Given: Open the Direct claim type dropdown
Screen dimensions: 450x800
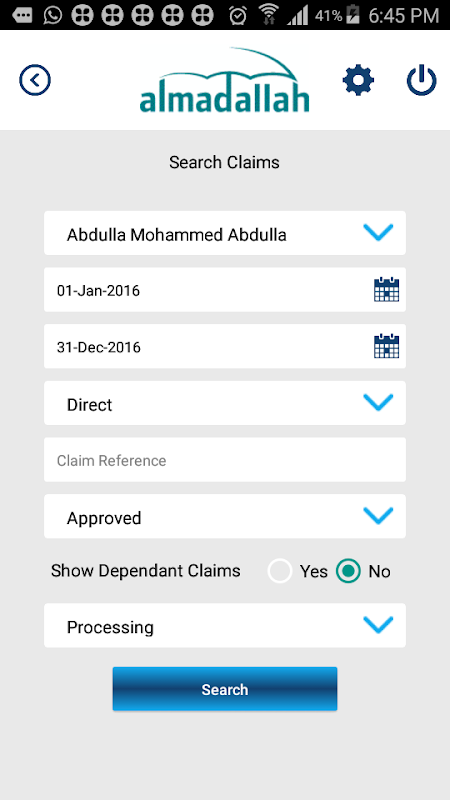Looking at the screenshot, I should point(225,403).
